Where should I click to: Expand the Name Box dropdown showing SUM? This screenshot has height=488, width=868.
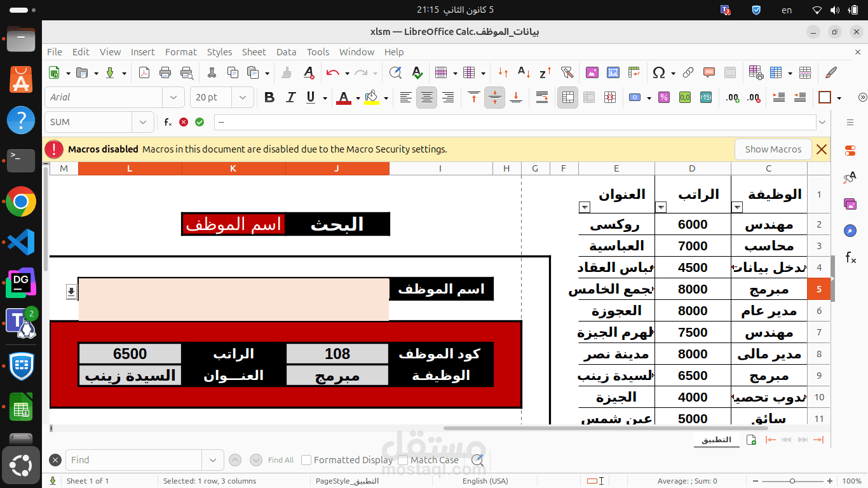coord(142,122)
